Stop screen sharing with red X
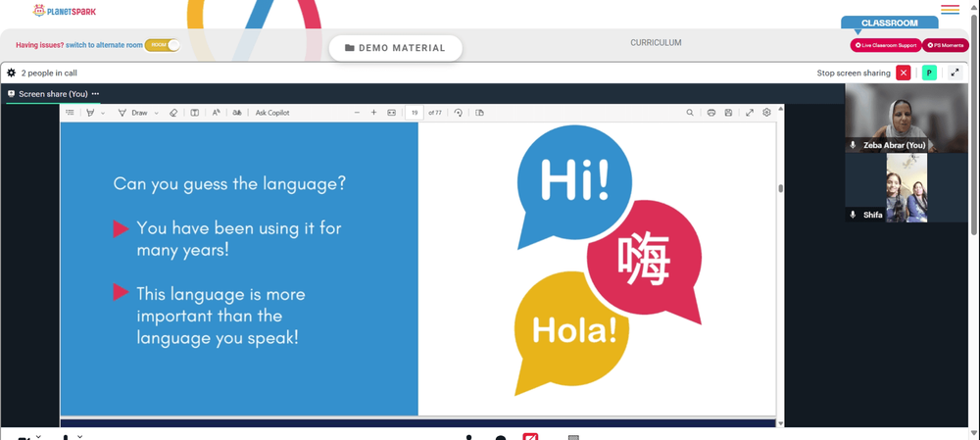This screenshot has height=440, width=980. pyautogui.click(x=904, y=73)
